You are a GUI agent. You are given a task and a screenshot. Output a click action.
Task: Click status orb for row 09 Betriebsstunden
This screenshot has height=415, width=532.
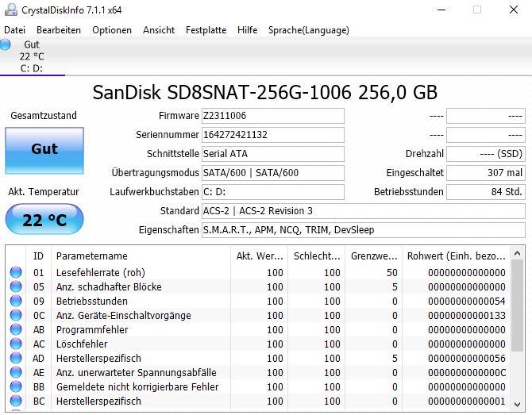point(16,301)
